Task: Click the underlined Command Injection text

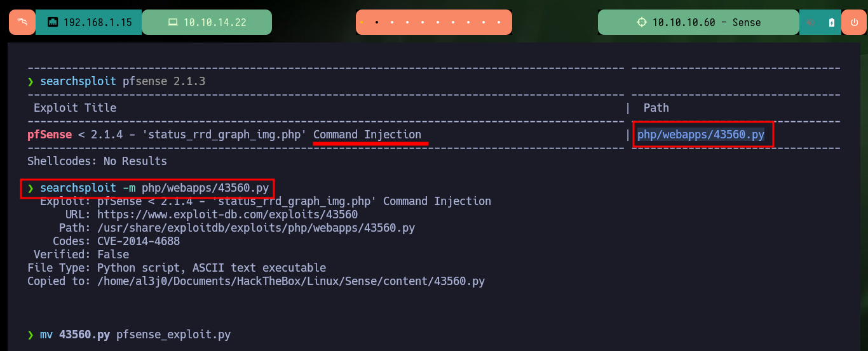Action: tap(367, 135)
